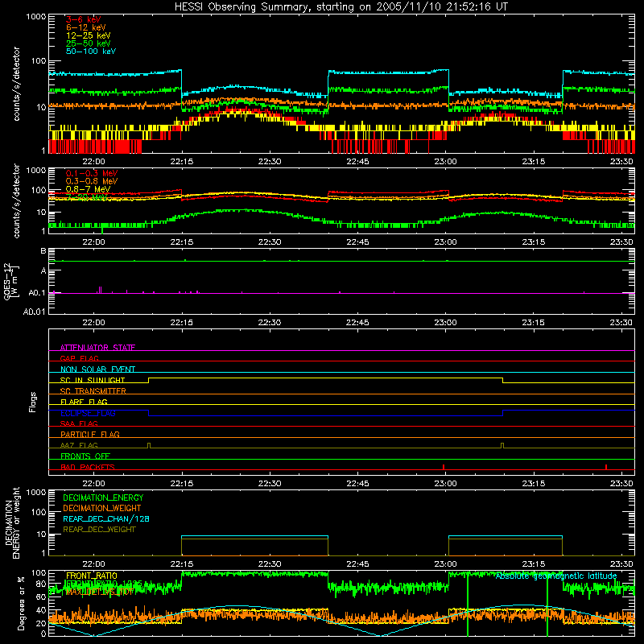Select the cyan 50-100 keV legend label

tap(91, 51)
